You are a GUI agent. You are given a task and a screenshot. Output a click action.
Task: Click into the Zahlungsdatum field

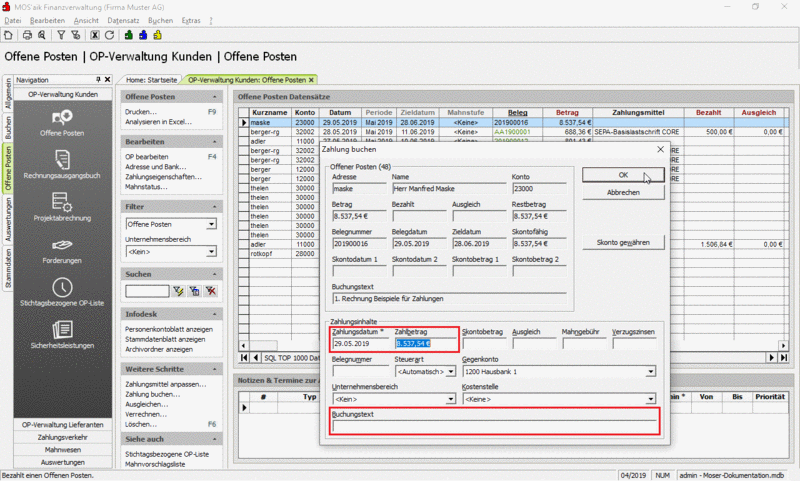coord(360,344)
